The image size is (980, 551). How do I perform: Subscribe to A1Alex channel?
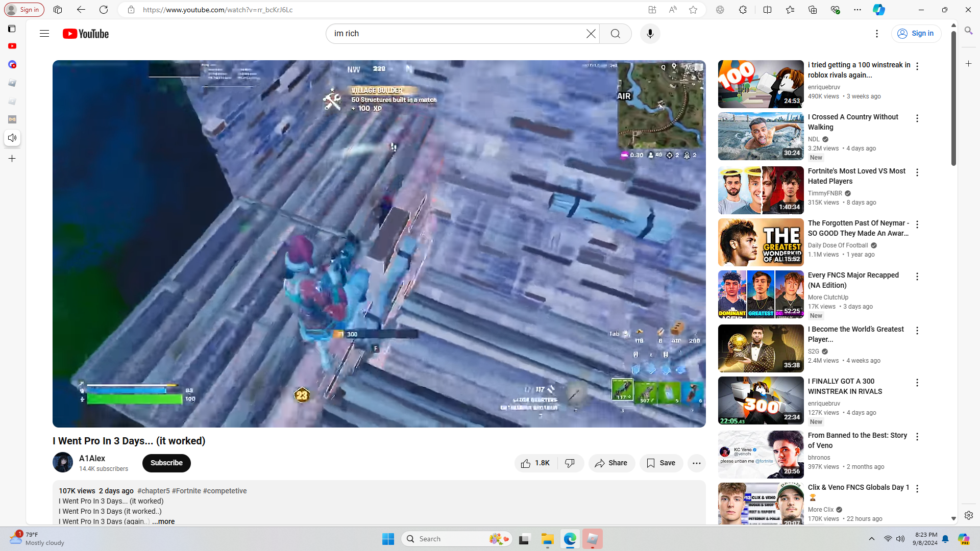(166, 463)
